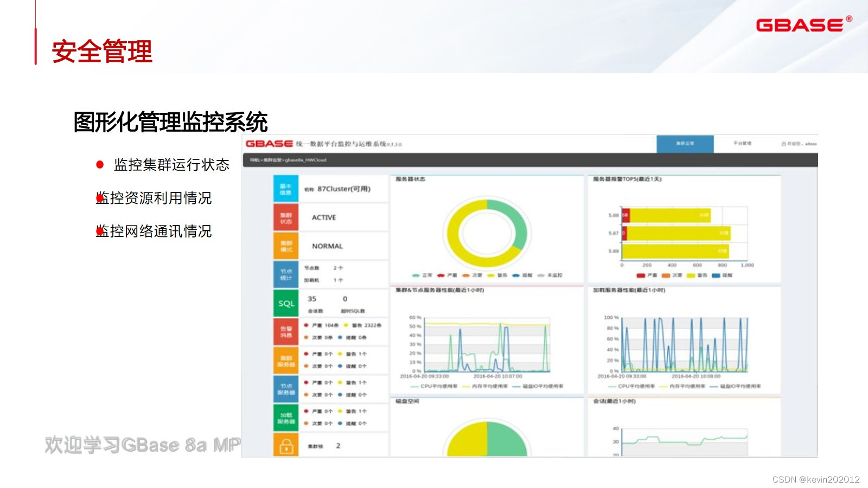The width and height of the screenshot is (868, 488).
Task: Open the green 加载服务器 load server tile
Action: pos(286,418)
